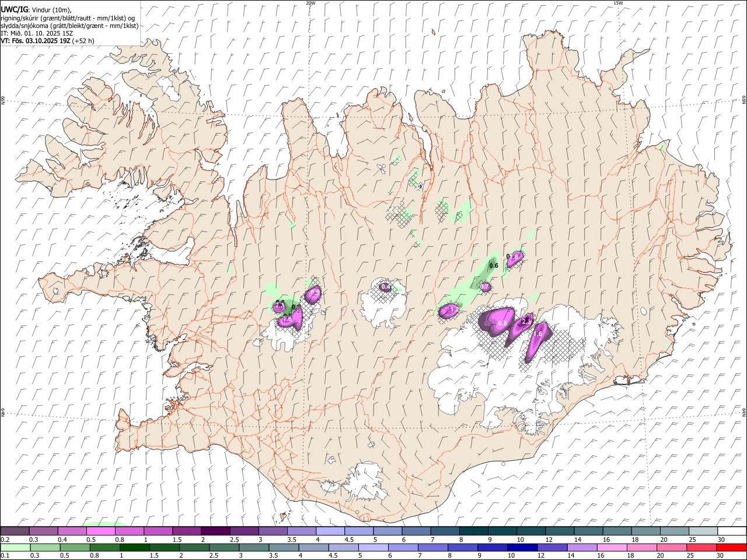
Task: Click the black '0.6' precipitation value on the map
Action: tap(494, 266)
